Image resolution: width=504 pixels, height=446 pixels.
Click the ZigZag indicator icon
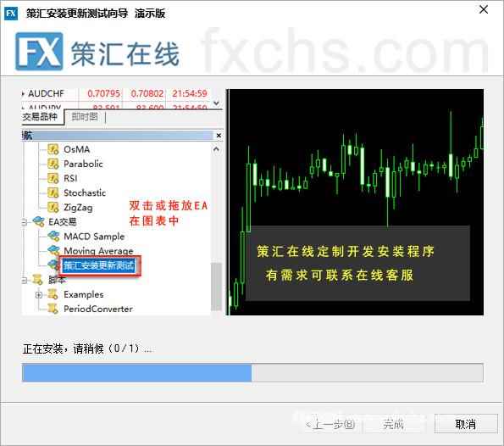tap(53, 207)
